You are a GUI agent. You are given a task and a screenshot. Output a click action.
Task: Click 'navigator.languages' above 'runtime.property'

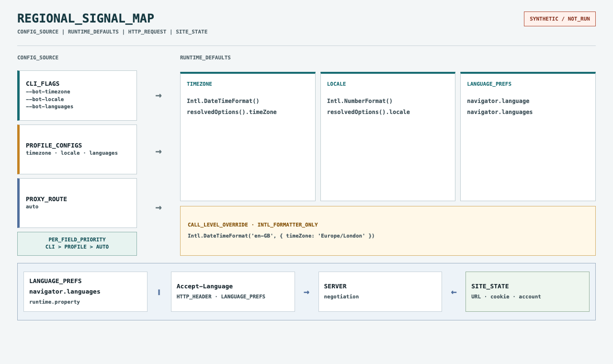65,291
